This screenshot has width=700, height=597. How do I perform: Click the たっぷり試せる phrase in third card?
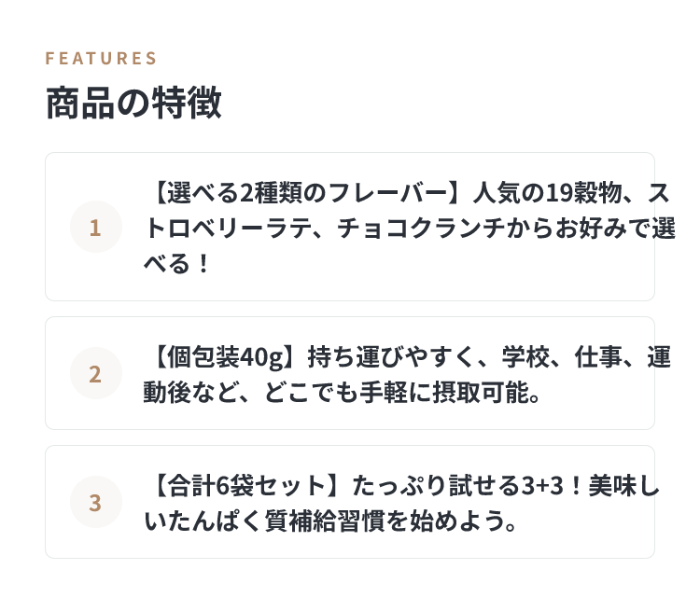(435, 486)
